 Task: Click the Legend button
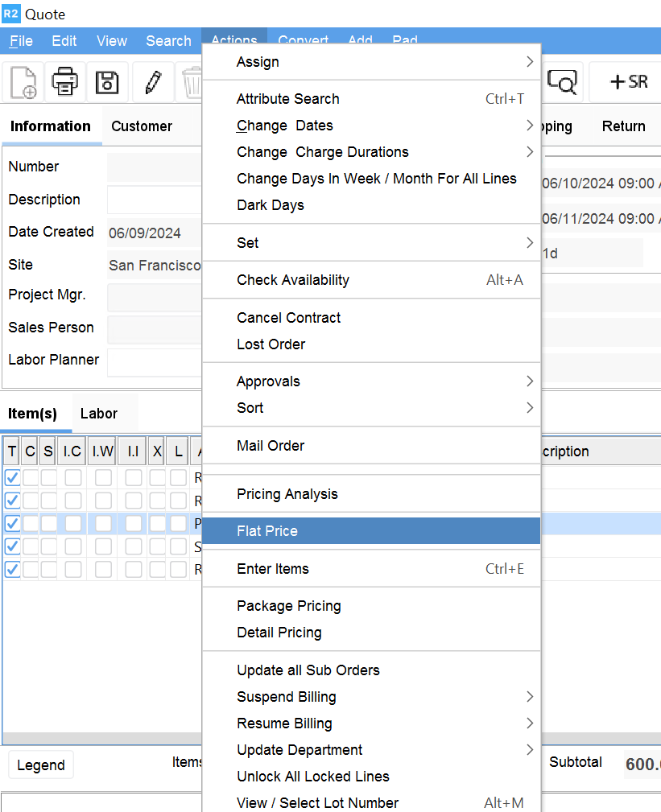[x=40, y=765]
